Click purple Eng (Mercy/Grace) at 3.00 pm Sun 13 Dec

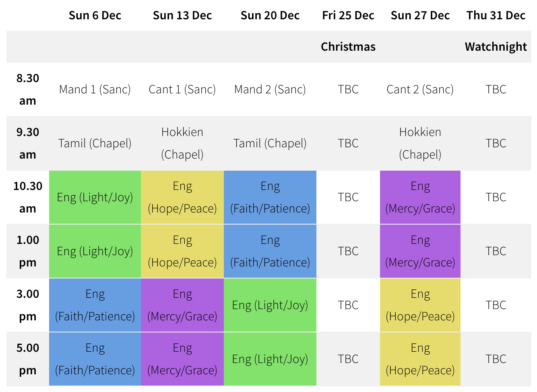pyautogui.click(x=182, y=305)
